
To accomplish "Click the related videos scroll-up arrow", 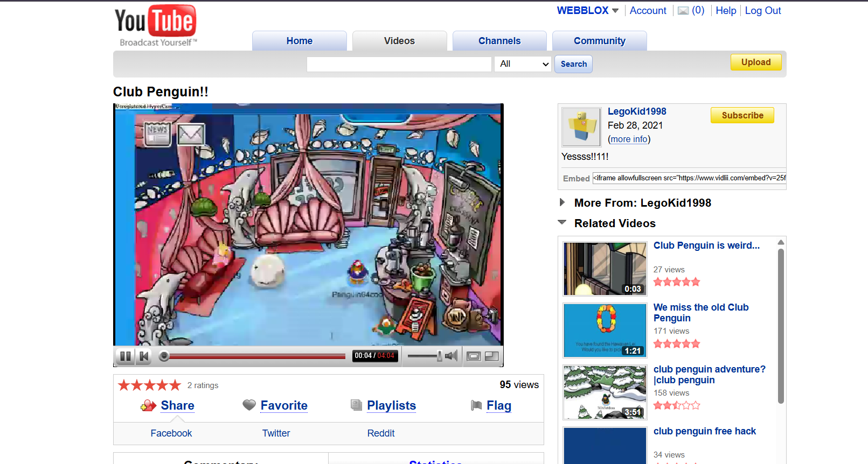I will click(781, 242).
